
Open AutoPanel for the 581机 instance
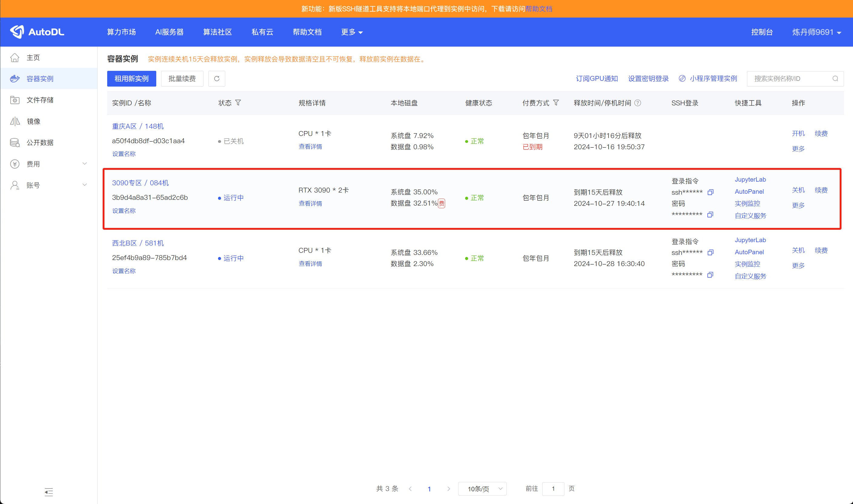click(x=749, y=252)
